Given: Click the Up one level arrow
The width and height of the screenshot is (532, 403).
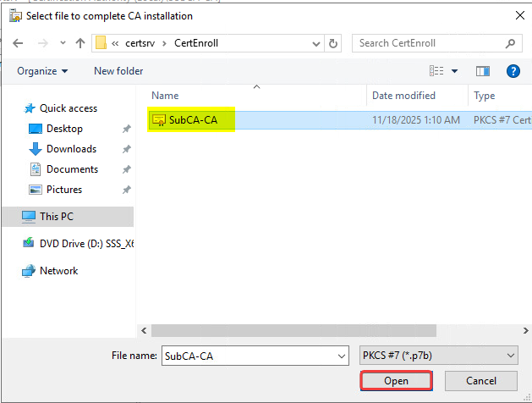Looking at the screenshot, I should (80, 43).
